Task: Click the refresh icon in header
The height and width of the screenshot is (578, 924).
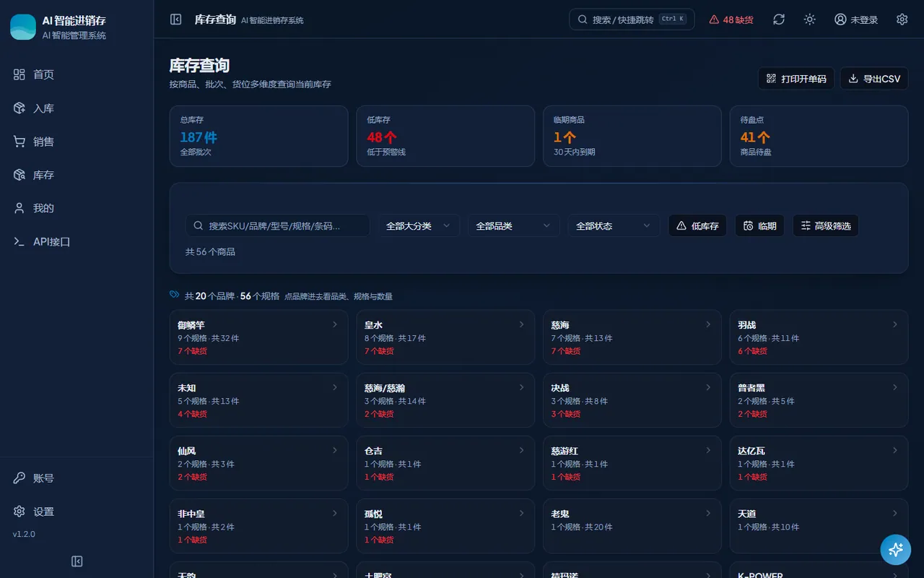Action: coord(779,20)
